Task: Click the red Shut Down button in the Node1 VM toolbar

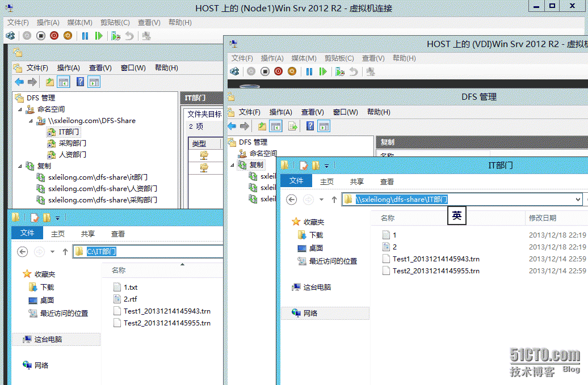Action: pos(54,36)
